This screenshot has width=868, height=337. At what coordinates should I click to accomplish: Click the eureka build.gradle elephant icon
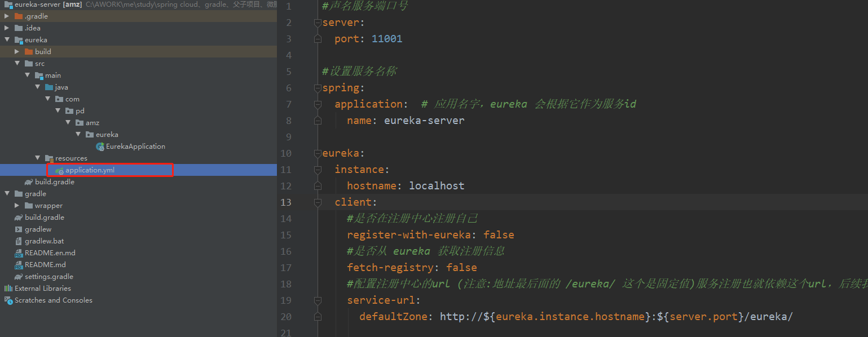point(29,182)
